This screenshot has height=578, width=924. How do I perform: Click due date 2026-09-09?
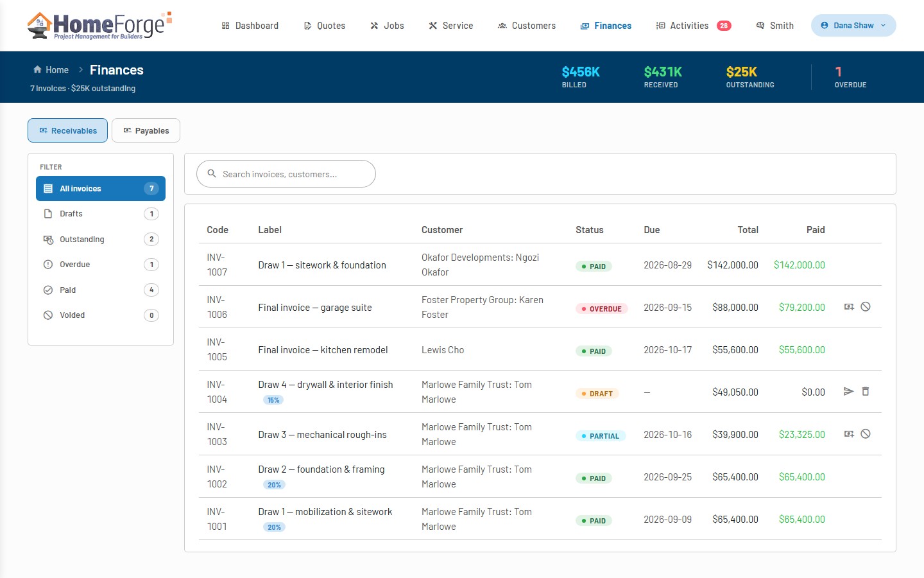(x=667, y=520)
